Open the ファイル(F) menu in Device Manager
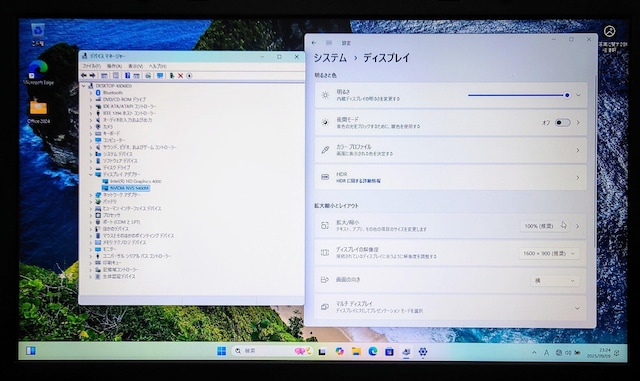Screen dimensions: 640x381 pos(91,66)
